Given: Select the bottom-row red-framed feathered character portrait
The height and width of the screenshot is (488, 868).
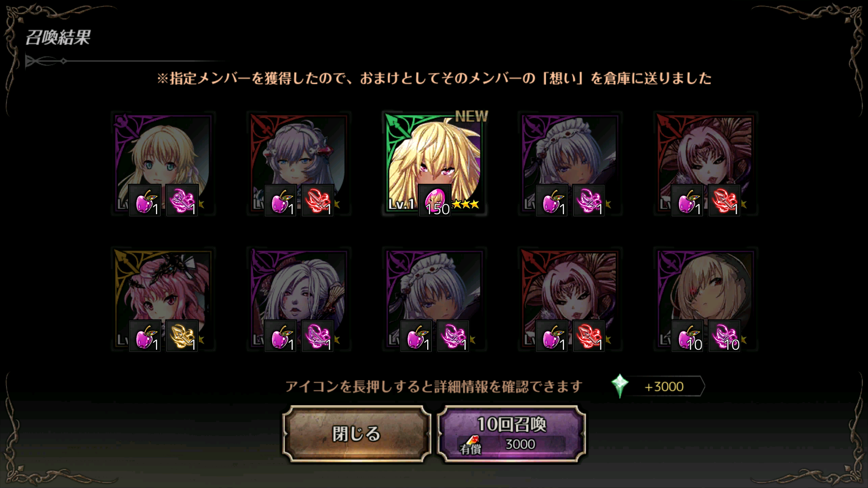Looking at the screenshot, I should [x=570, y=299].
